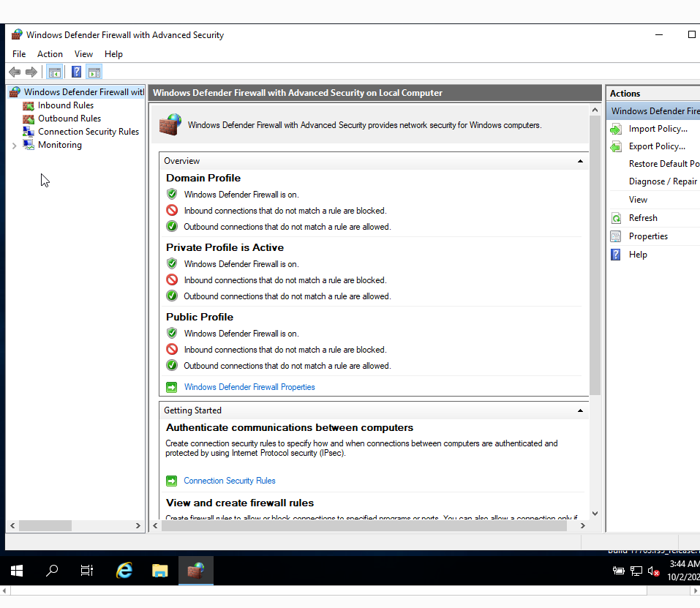Click the blue Help toolbar icon

76,72
